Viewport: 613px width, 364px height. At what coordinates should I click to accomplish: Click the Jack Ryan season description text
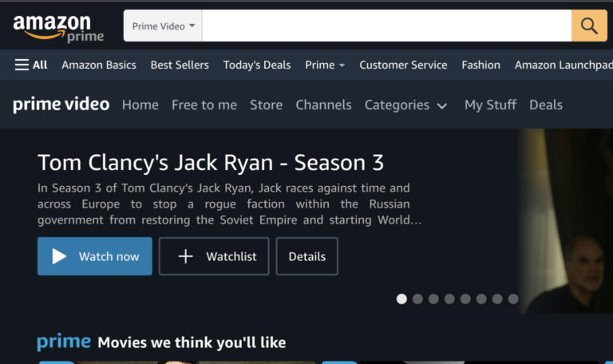(230, 204)
